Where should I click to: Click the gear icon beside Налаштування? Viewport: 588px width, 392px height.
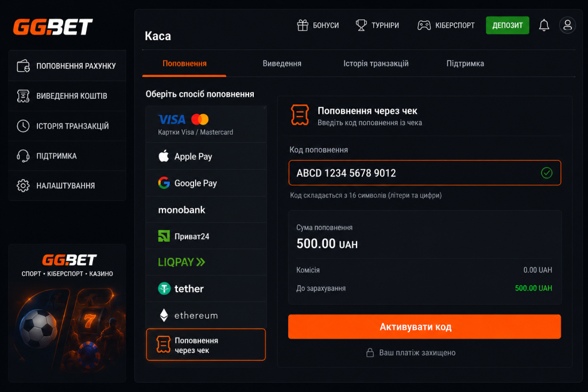[x=23, y=185]
